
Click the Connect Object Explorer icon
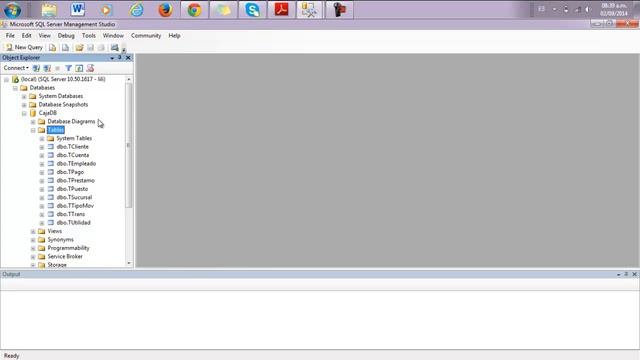point(36,68)
